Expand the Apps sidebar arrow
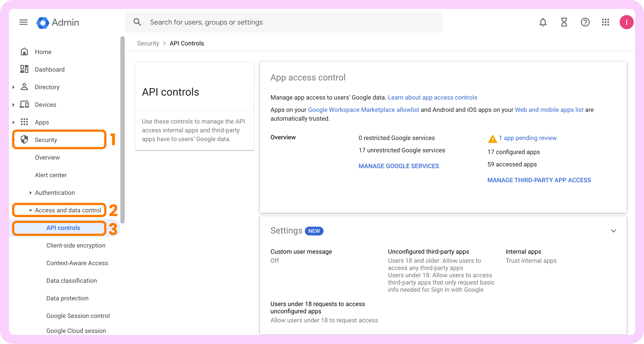This screenshot has height=344, width=644. (x=14, y=122)
